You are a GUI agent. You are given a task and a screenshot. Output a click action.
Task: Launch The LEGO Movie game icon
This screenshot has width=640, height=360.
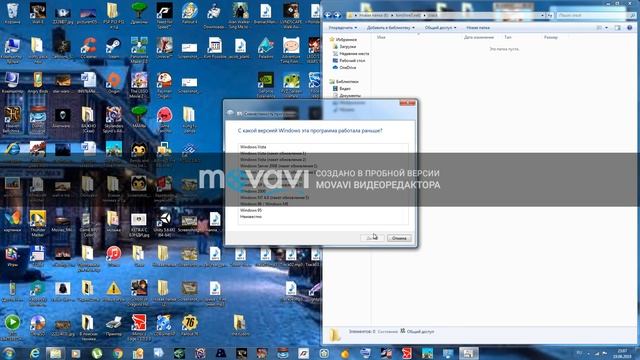139,84
